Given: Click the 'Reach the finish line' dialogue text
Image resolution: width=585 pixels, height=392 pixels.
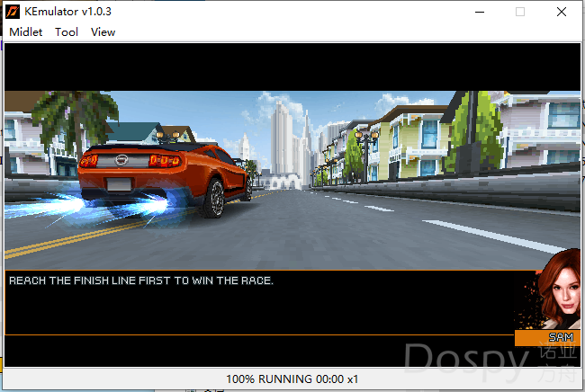Looking at the screenshot, I should (x=141, y=281).
